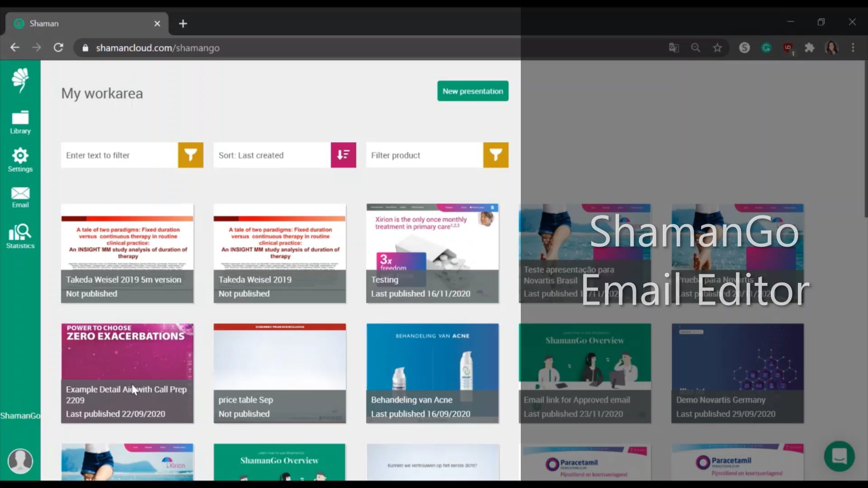Open the Email section in the sidebar
Image resolution: width=868 pixels, height=488 pixels.
(20, 197)
